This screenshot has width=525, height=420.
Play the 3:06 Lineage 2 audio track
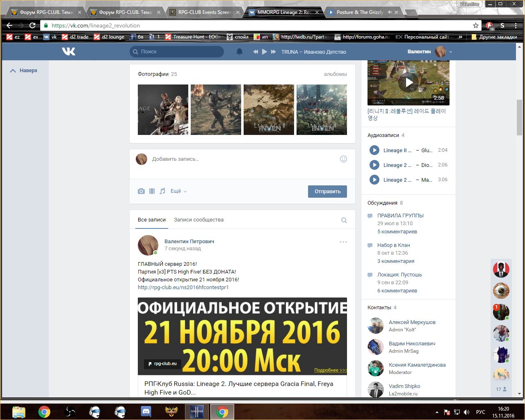tap(374, 180)
